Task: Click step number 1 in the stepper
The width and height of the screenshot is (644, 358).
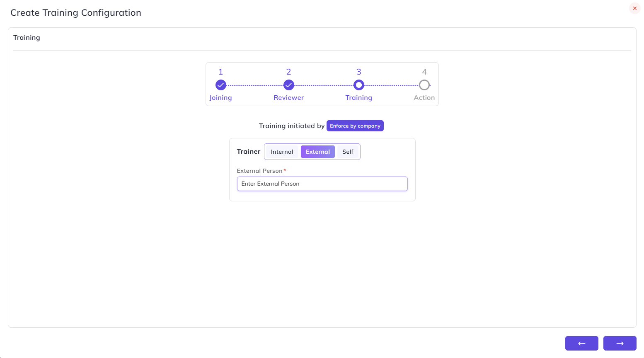Action: click(x=221, y=72)
